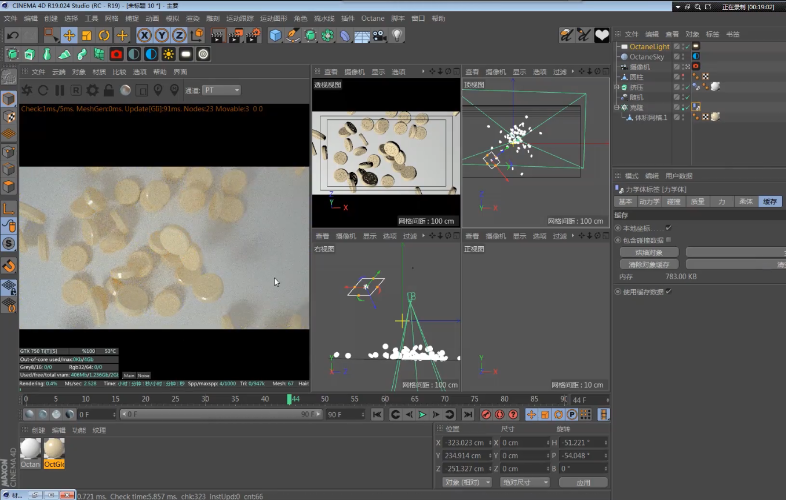Select the Rotate tool
The width and height of the screenshot is (786, 500).
pos(104,35)
